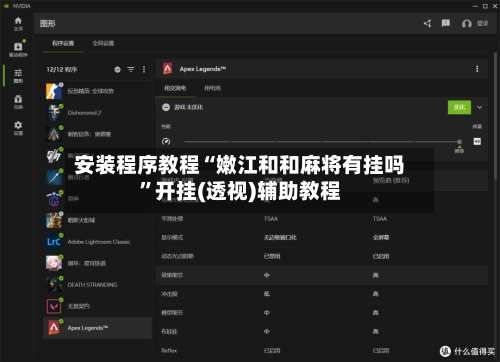The height and width of the screenshot is (362, 500).
Task: Click the share icon in top bar
Action: [427, 23]
